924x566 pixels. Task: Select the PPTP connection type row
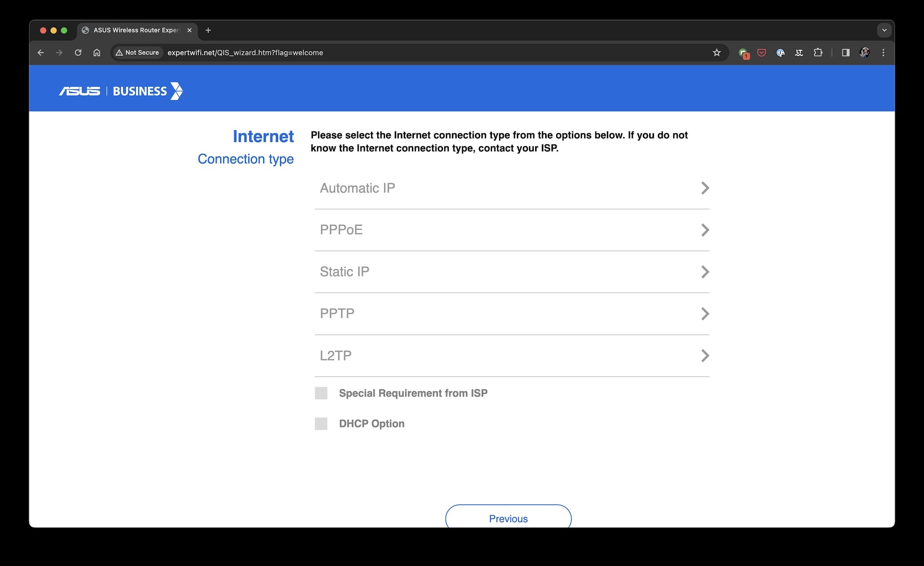[x=511, y=313]
